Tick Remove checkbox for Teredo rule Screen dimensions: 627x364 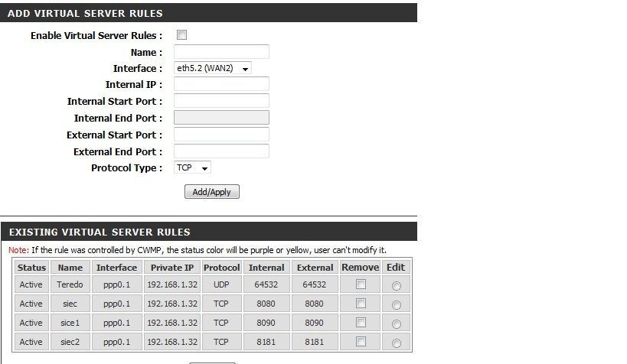(x=361, y=284)
